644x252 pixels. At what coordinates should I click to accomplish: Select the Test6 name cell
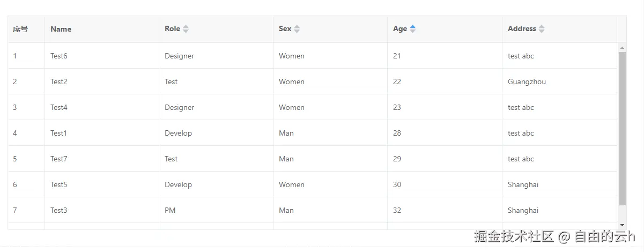point(59,56)
